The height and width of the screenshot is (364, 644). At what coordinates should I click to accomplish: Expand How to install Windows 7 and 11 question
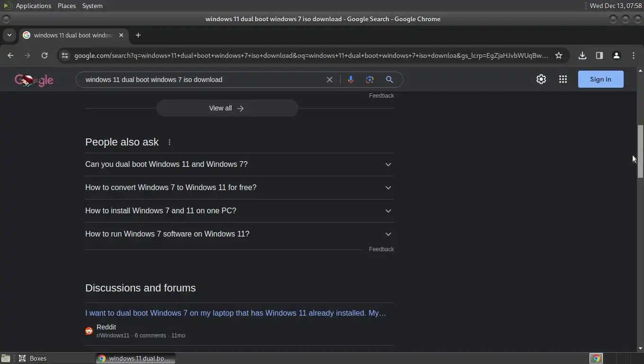tap(239, 211)
